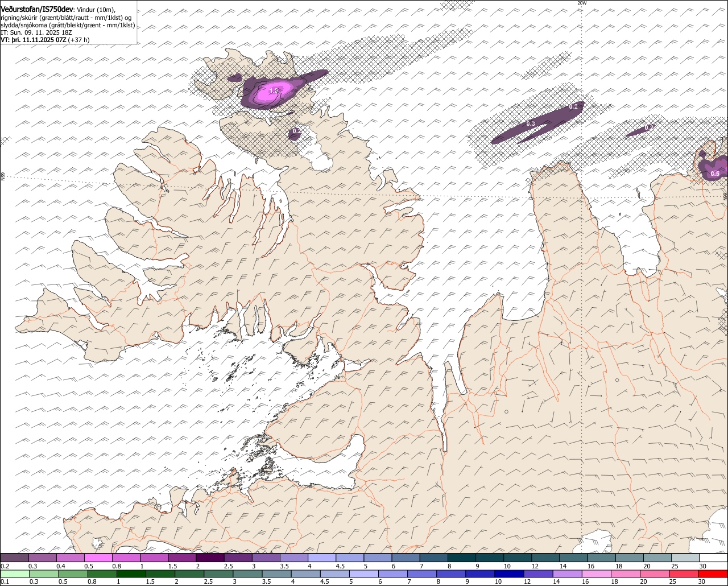This screenshot has height=586, width=728.
Task: Click the pale pink 16 rain scale swatch
Action: coord(597,573)
